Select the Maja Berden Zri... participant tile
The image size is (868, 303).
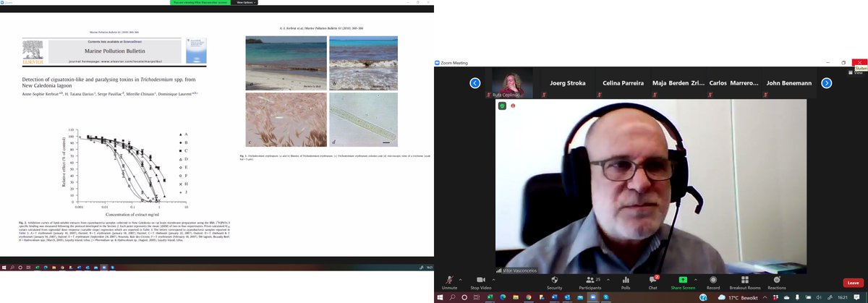coord(677,83)
